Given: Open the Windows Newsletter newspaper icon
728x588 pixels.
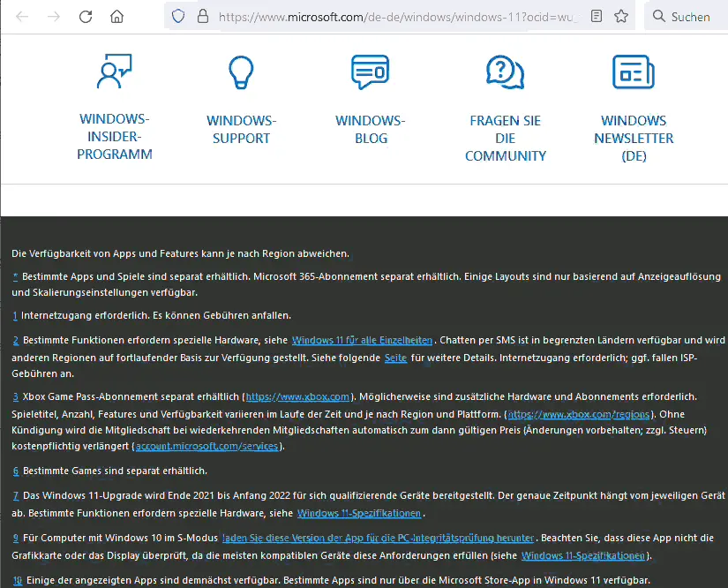Looking at the screenshot, I should (x=633, y=72).
